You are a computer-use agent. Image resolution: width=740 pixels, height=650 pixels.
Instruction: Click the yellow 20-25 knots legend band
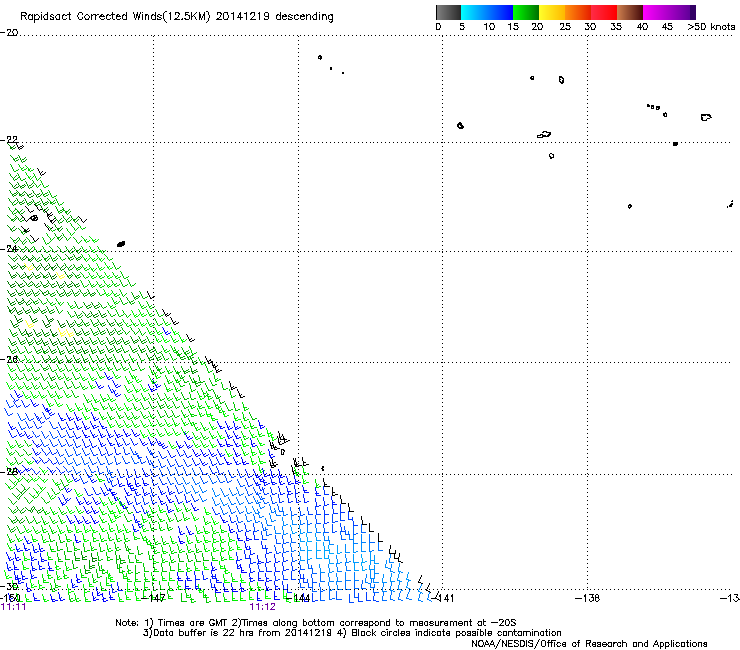(x=552, y=12)
